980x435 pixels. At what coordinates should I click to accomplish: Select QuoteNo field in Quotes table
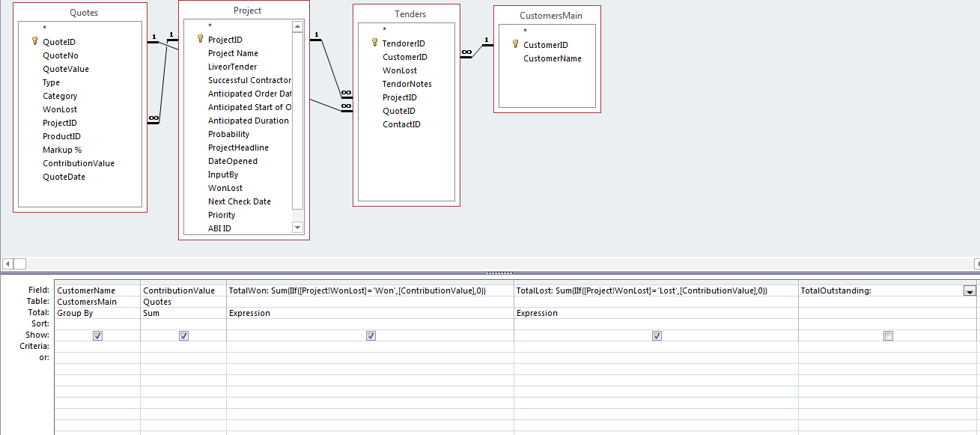[61, 55]
